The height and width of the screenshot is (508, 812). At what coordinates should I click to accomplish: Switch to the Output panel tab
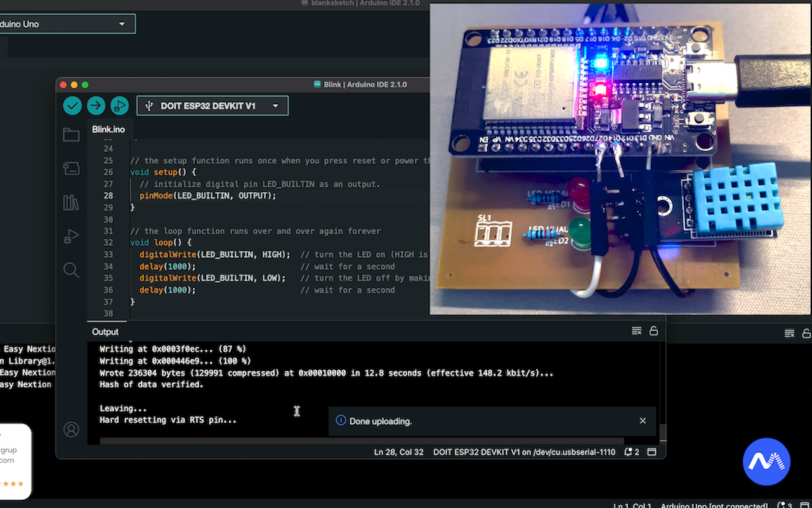pos(105,332)
